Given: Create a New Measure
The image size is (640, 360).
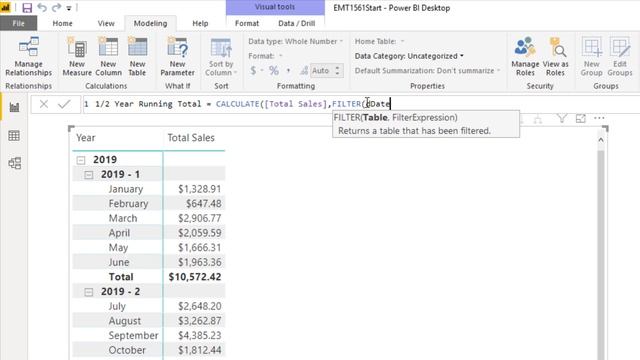Looking at the screenshot, I should 77,56.
